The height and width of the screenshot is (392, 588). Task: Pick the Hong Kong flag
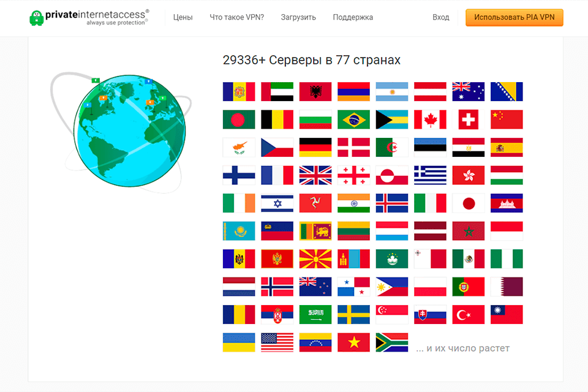[x=469, y=175]
